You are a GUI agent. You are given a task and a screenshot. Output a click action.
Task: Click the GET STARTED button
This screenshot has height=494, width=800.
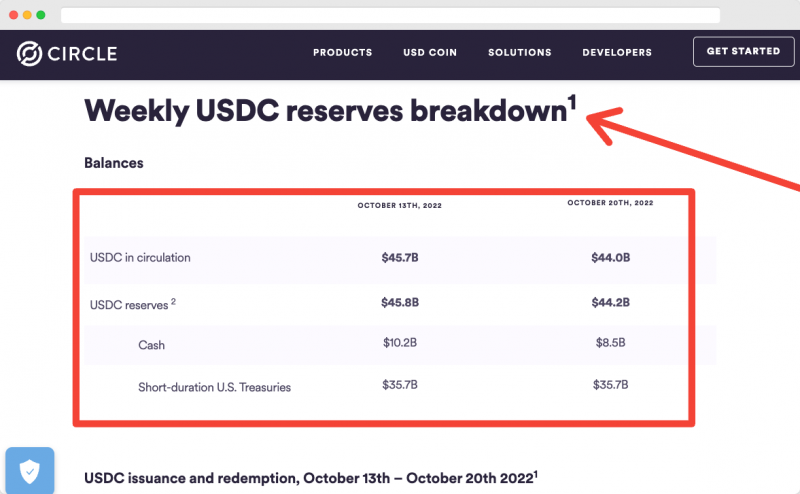click(743, 52)
